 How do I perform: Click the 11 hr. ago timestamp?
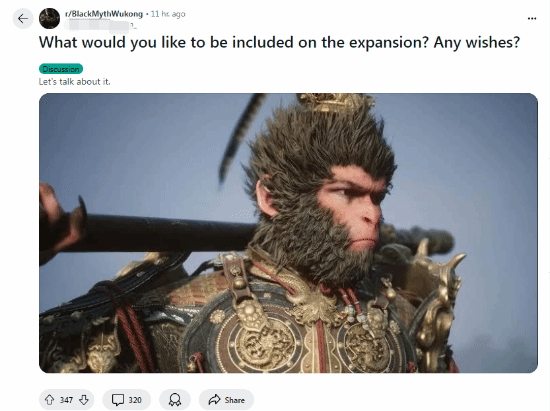point(168,14)
